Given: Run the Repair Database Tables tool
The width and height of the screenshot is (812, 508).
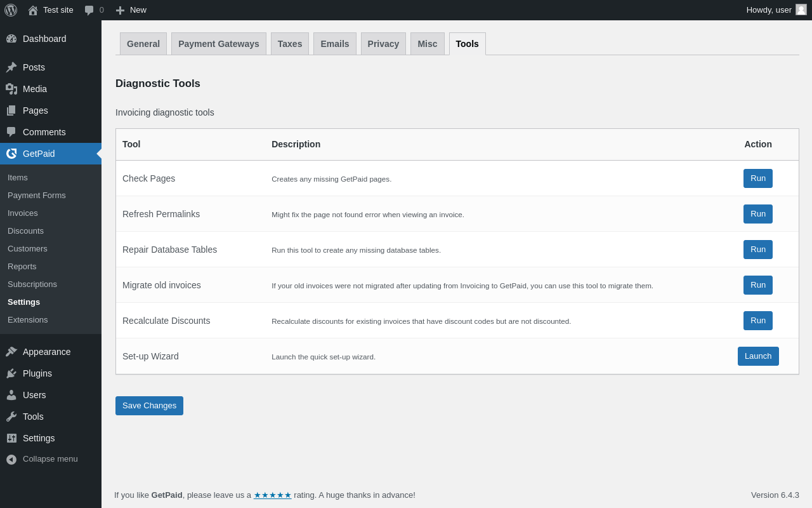Looking at the screenshot, I should point(757,250).
